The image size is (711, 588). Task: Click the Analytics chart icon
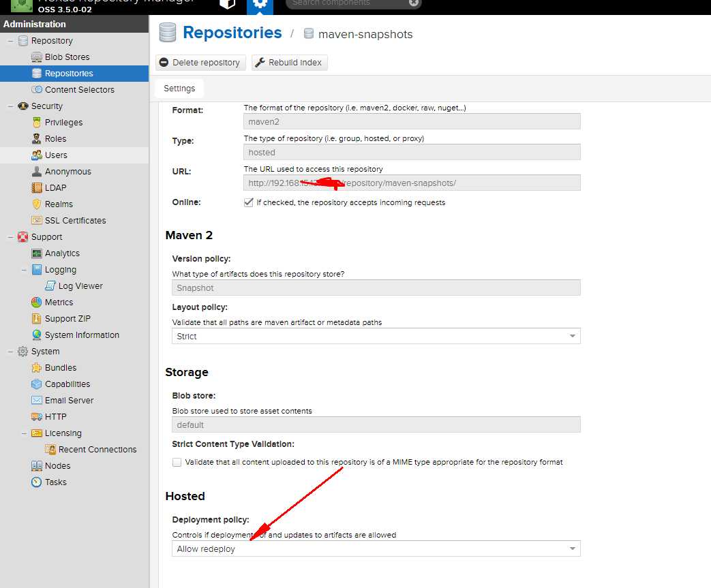37,253
